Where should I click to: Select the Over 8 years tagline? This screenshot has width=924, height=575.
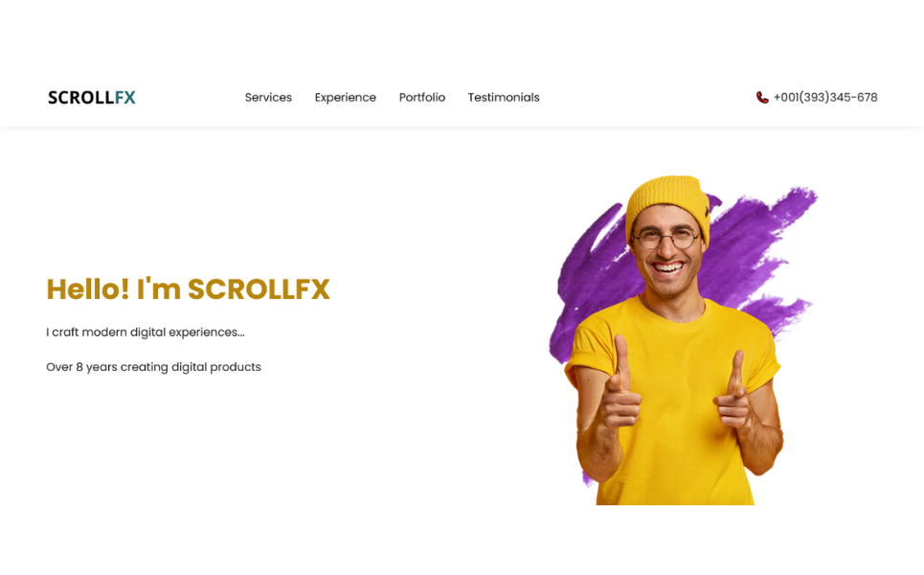(x=153, y=367)
